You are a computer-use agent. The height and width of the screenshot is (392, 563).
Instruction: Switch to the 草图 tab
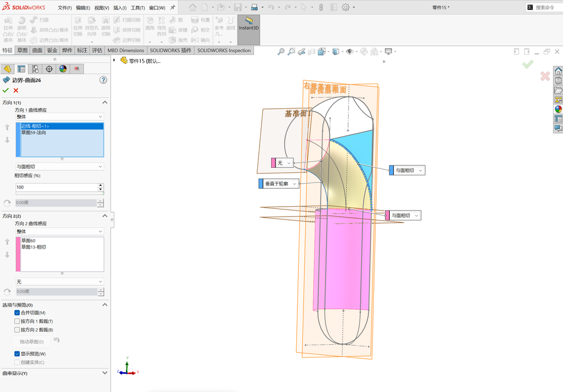pyautogui.click(x=22, y=50)
